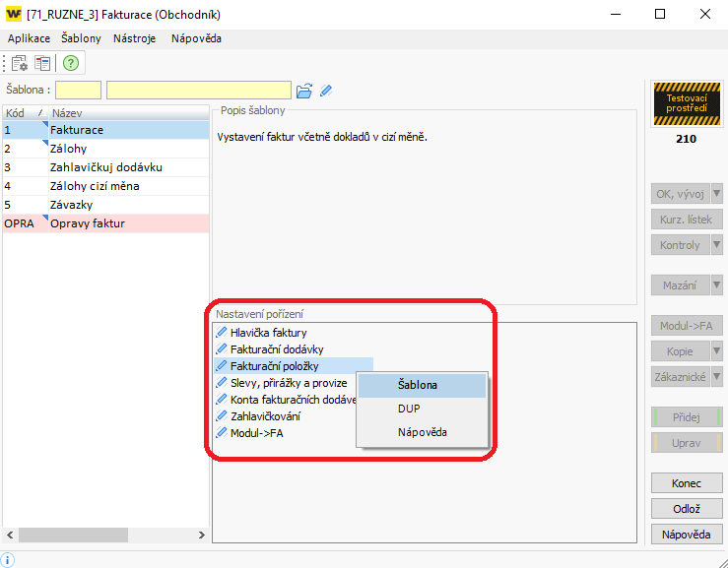Click the template settings toolbar icon
This screenshot has height=568, width=728.
coord(20,63)
